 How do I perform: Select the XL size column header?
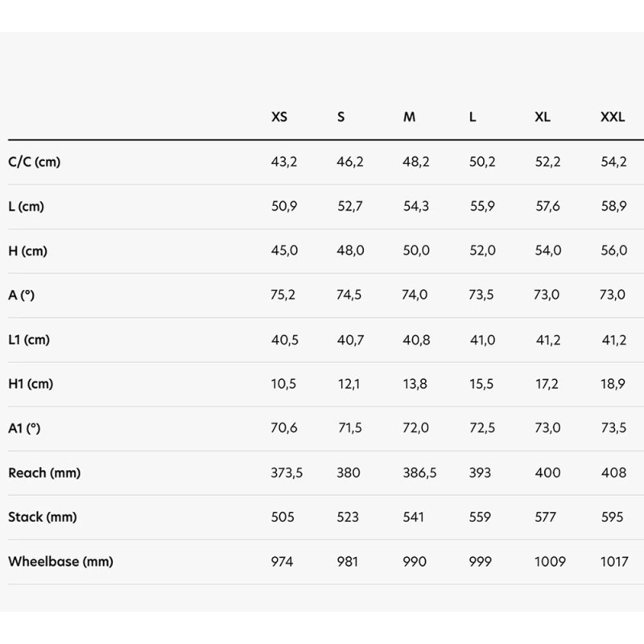[543, 117]
